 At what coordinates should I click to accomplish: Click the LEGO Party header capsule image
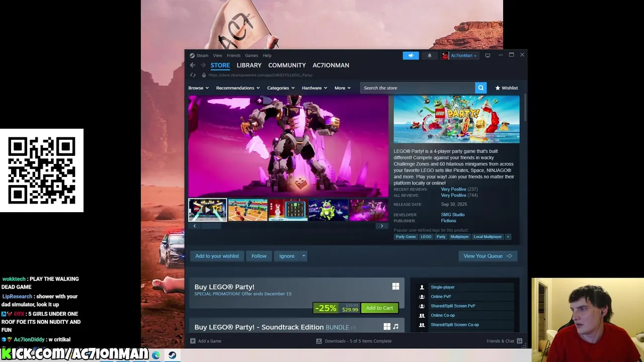coord(456,120)
